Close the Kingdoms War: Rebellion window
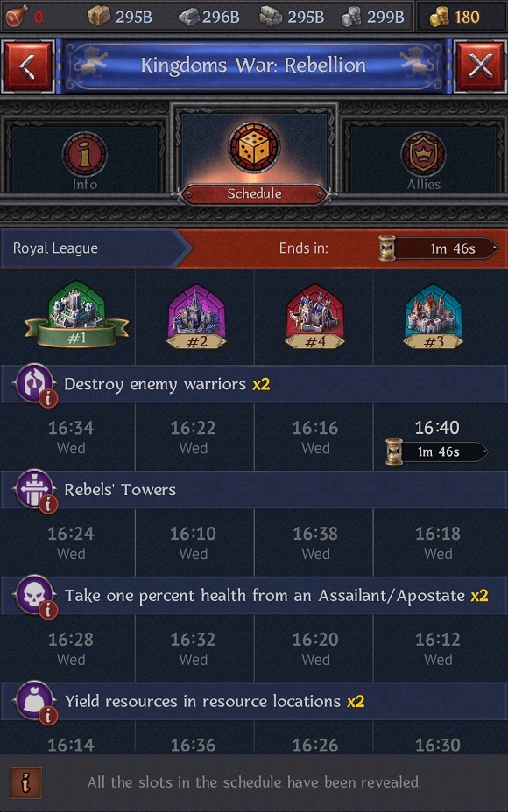 click(x=480, y=66)
